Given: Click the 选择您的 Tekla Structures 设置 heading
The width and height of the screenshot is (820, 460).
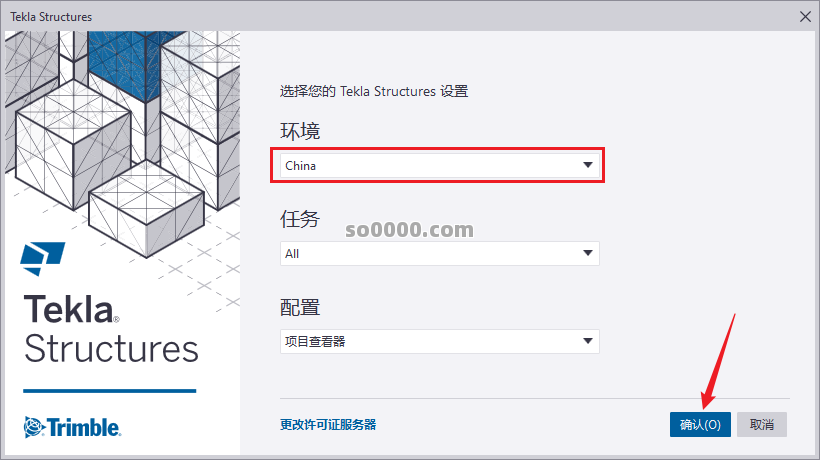Looking at the screenshot, I should (x=374, y=91).
